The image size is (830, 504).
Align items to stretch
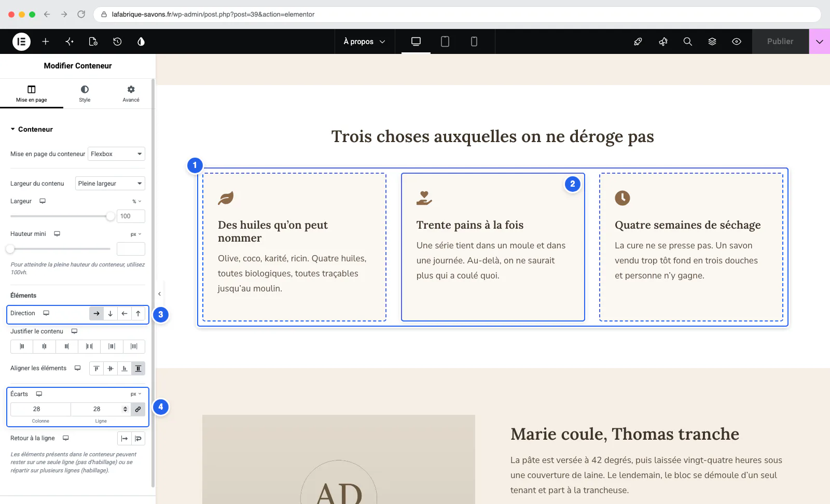tap(138, 368)
